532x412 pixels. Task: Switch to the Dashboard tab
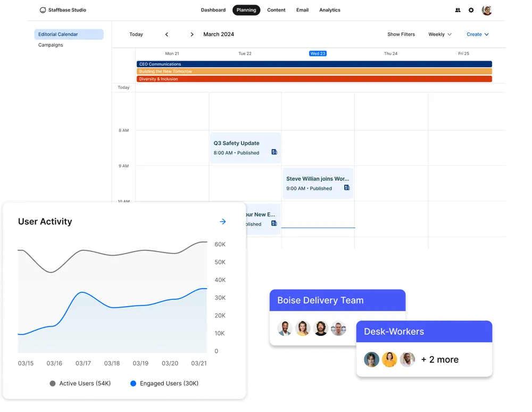tap(213, 10)
